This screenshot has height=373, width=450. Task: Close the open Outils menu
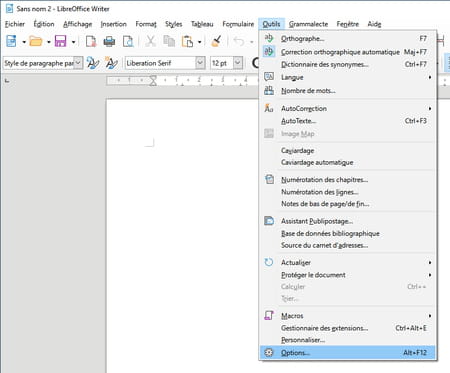coord(271,24)
